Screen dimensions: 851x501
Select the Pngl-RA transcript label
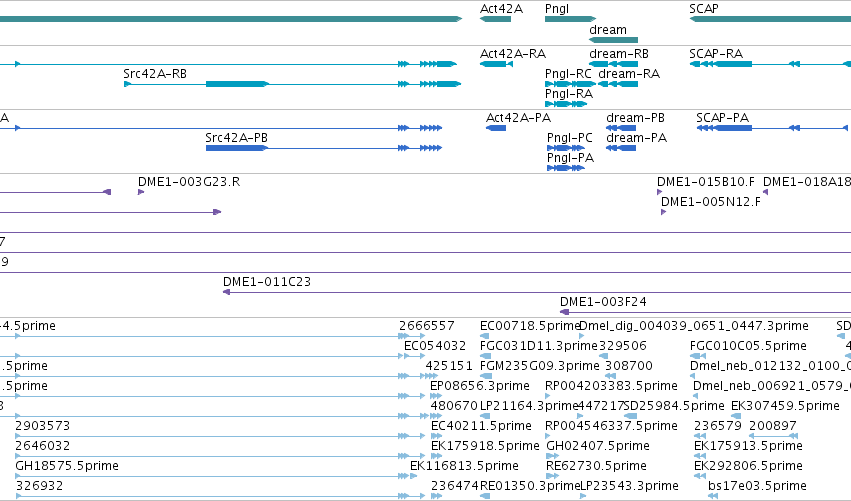pos(569,94)
